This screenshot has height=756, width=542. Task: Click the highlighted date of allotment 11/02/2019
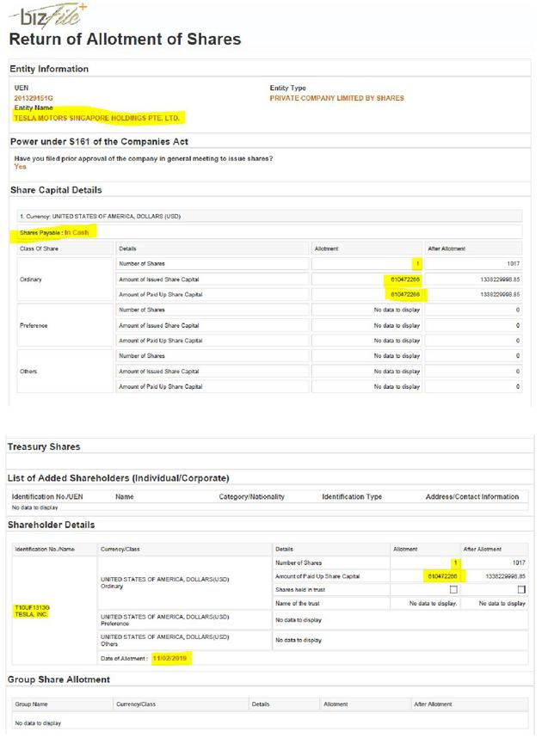(x=169, y=658)
